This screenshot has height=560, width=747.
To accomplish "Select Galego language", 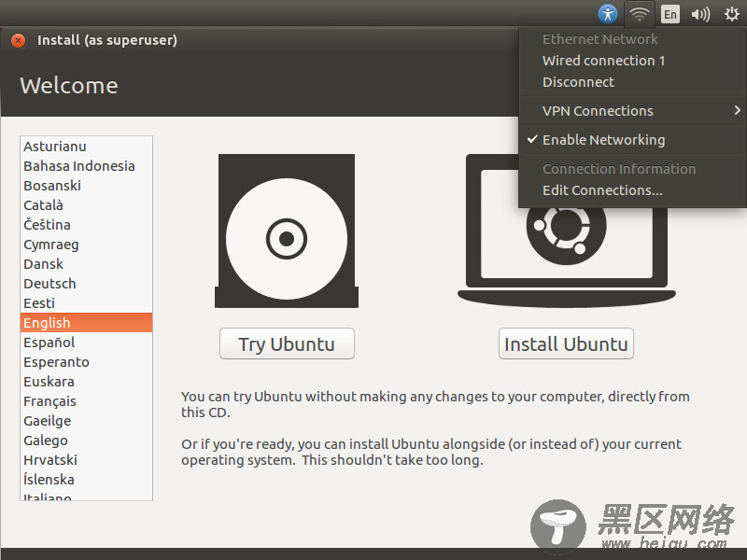I will pos(86,441).
